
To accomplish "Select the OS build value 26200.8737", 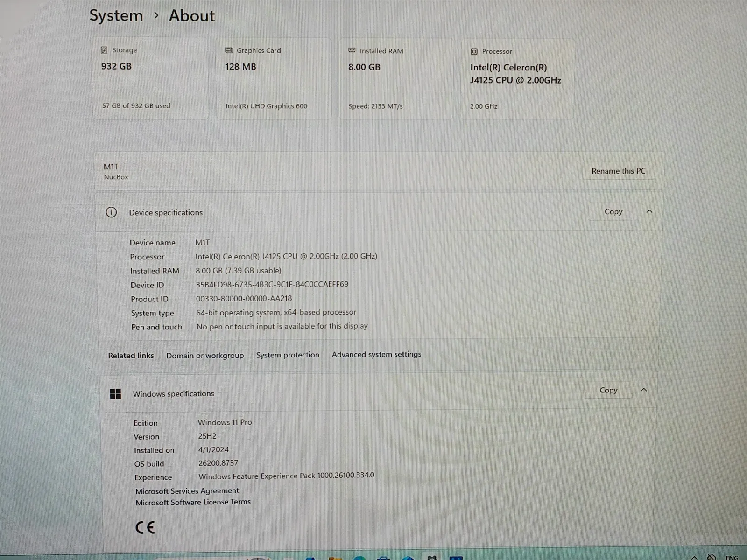I will point(218,463).
